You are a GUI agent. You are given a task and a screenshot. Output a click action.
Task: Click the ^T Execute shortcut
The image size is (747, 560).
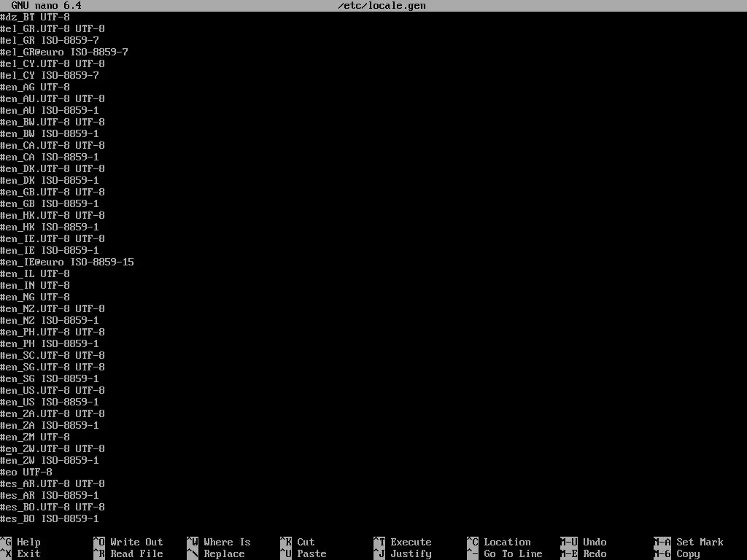(x=403, y=542)
